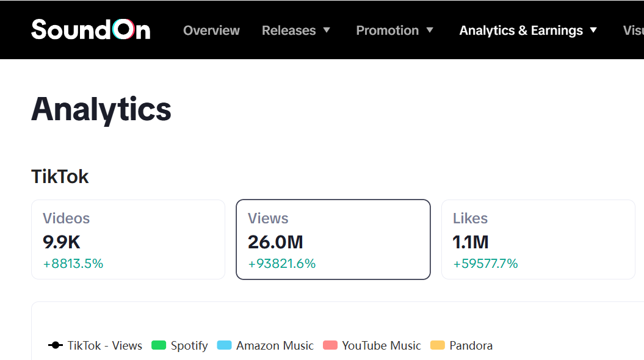Click the 1.1M likes value
This screenshot has width=644, height=360.
pos(471,242)
